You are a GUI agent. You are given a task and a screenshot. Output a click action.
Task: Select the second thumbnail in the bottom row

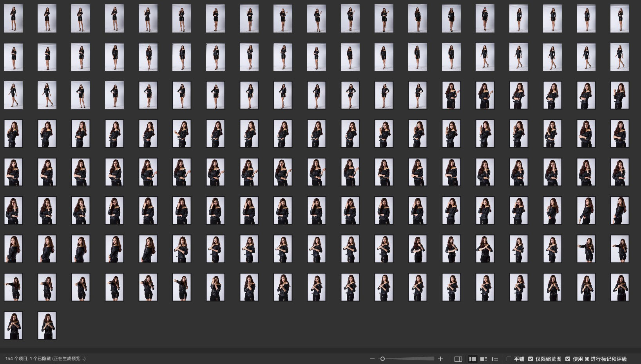coord(47,326)
